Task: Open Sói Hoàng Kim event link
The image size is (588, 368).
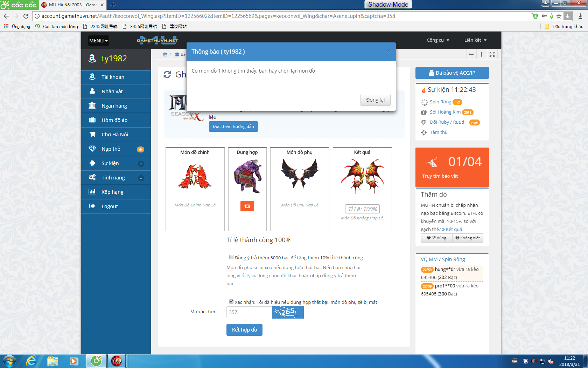Action: coord(445,112)
